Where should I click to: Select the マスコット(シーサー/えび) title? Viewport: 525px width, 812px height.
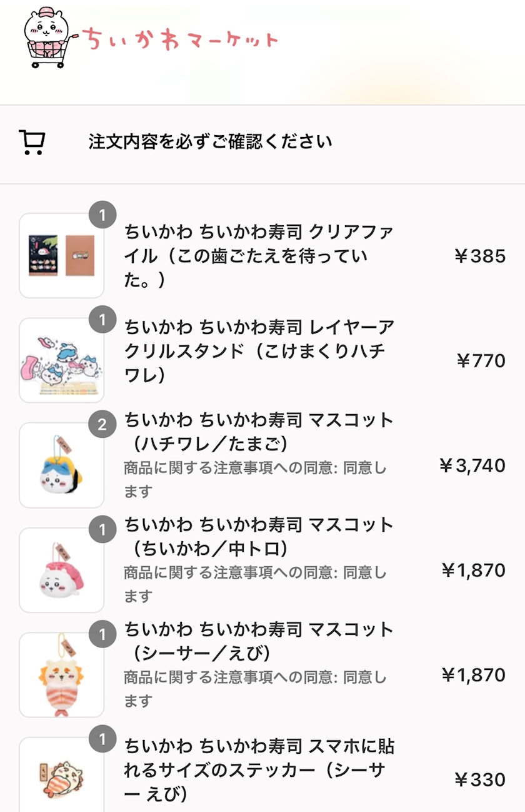[258, 641]
